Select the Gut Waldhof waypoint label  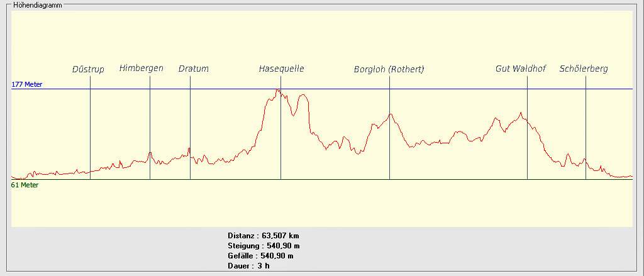click(x=519, y=69)
